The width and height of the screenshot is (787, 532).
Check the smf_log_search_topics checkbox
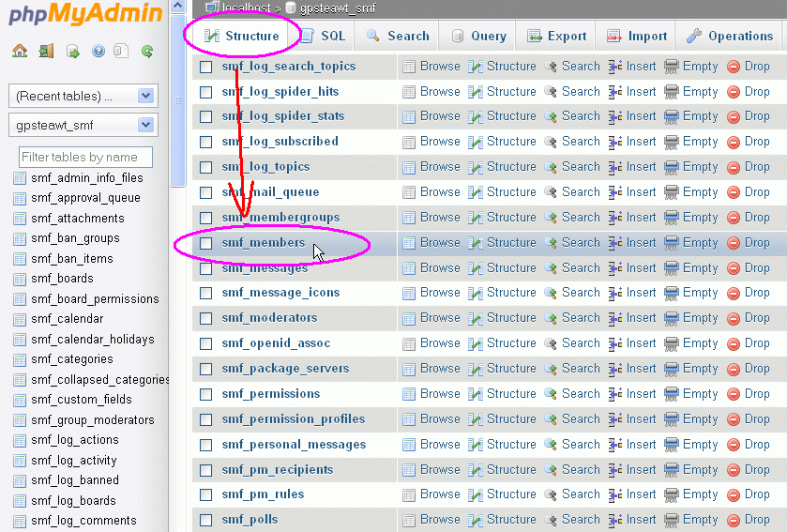pyautogui.click(x=205, y=67)
